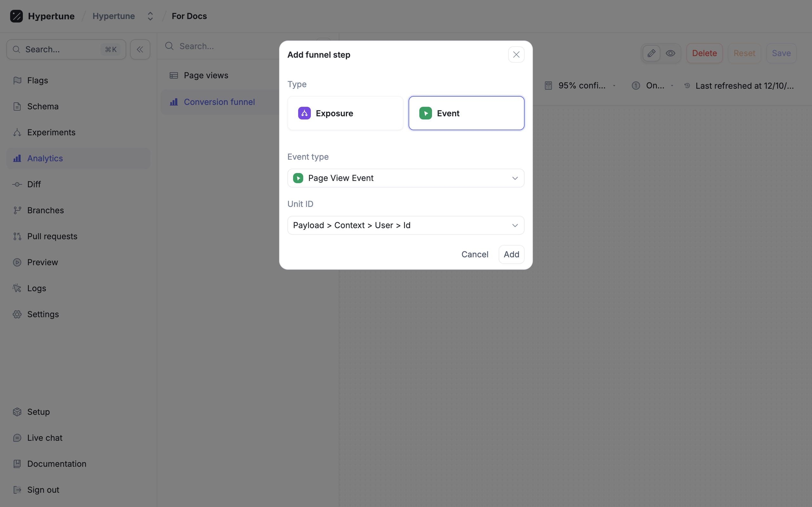Collapse the sidebar with double-chevron icon
Image resolution: width=812 pixels, height=507 pixels.
pyautogui.click(x=140, y=50)
